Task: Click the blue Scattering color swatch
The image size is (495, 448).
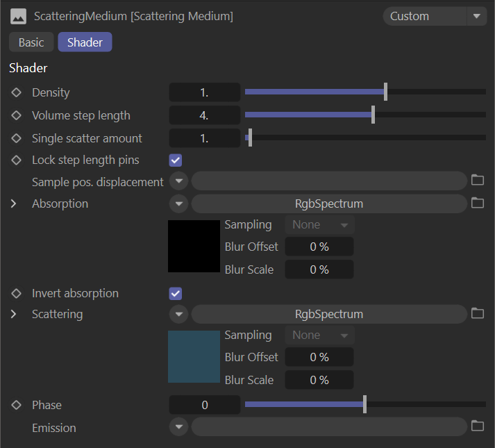Action: point(194,356)
